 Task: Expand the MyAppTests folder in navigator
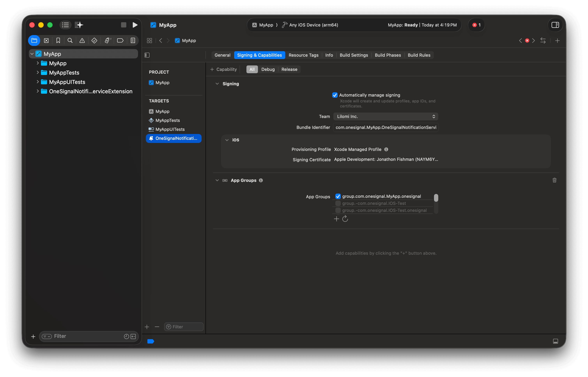(37, 72)
